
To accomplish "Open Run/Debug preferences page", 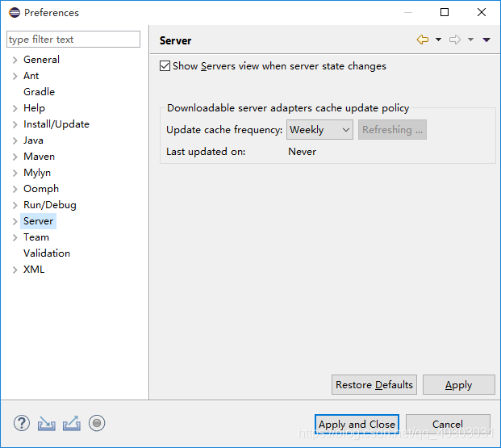I will (50, 205).
